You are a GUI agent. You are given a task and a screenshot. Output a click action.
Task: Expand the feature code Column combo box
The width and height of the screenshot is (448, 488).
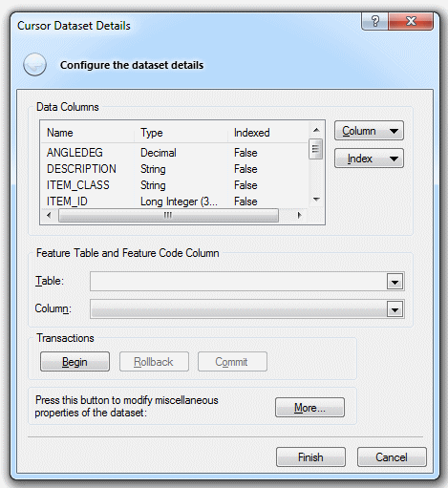[x=395, y=309]
